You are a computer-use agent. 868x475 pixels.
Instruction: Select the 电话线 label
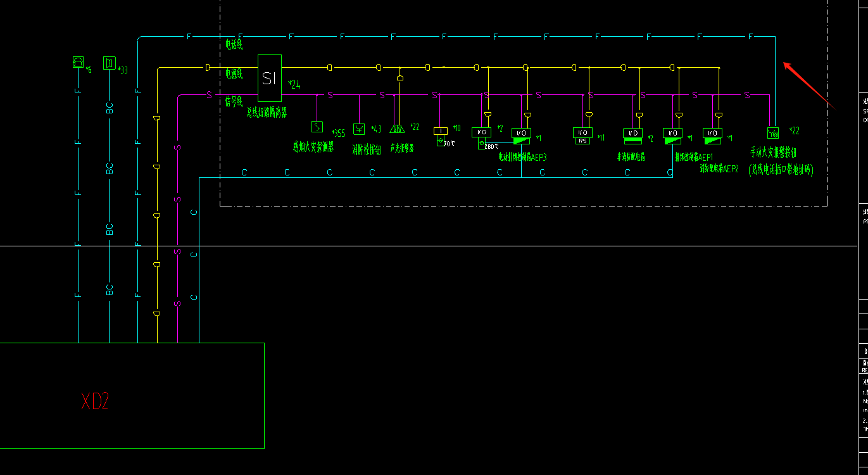click(234, 44)
